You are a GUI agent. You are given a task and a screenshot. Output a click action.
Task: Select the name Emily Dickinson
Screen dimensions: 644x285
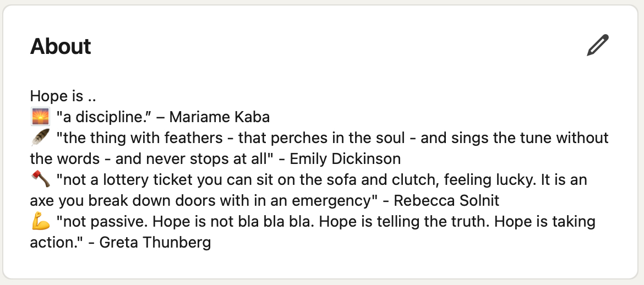click(345, 159)
